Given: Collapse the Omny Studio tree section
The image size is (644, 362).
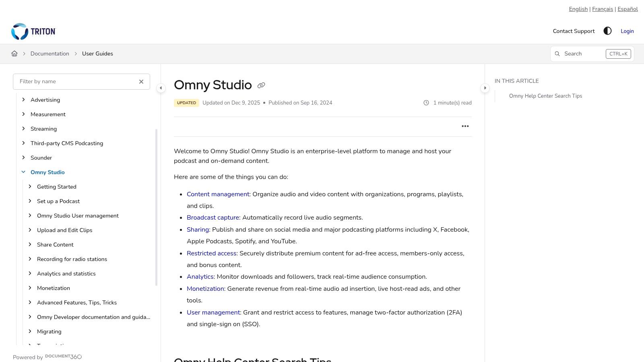Looking at the screenshot, I should (x=23, y=172).
